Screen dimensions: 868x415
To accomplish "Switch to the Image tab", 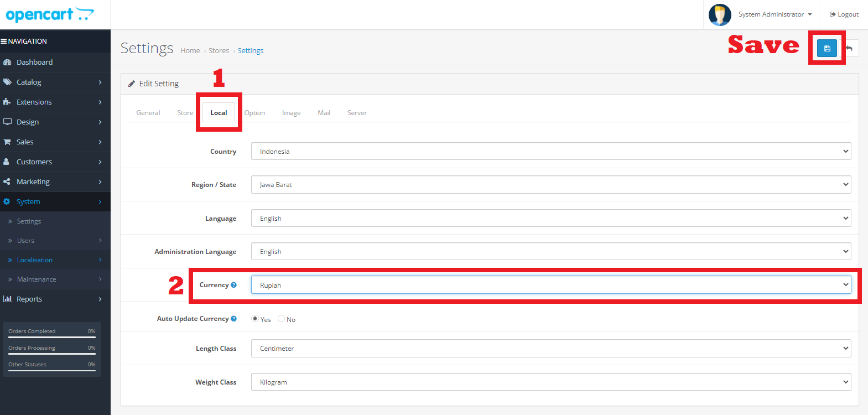I will (292, 112).
